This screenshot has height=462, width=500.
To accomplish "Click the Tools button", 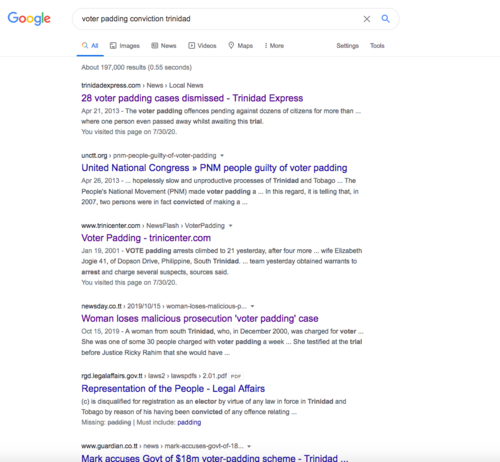I will tap(377, 46).
